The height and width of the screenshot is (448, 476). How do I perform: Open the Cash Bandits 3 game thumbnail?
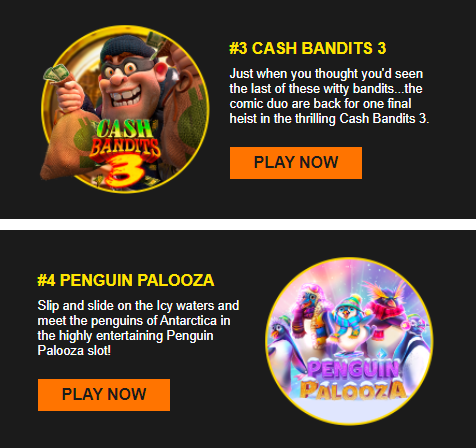tap(125, 109)
